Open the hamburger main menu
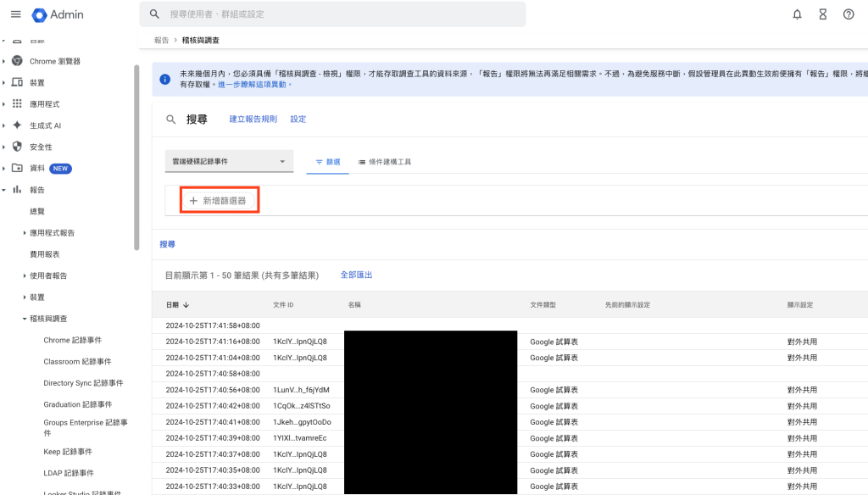The image size is (868, 495). [x=15, y=14]
